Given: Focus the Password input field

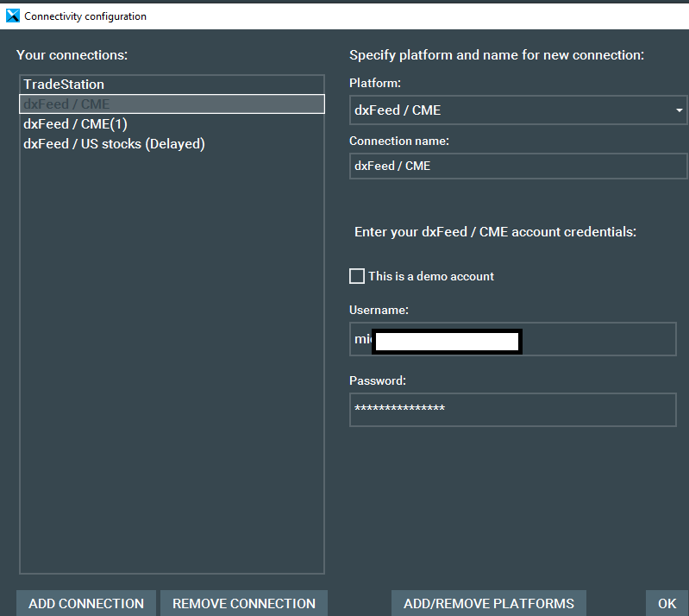Looking at the screenshot, I should pyautogui.click(x=512, y=410).
